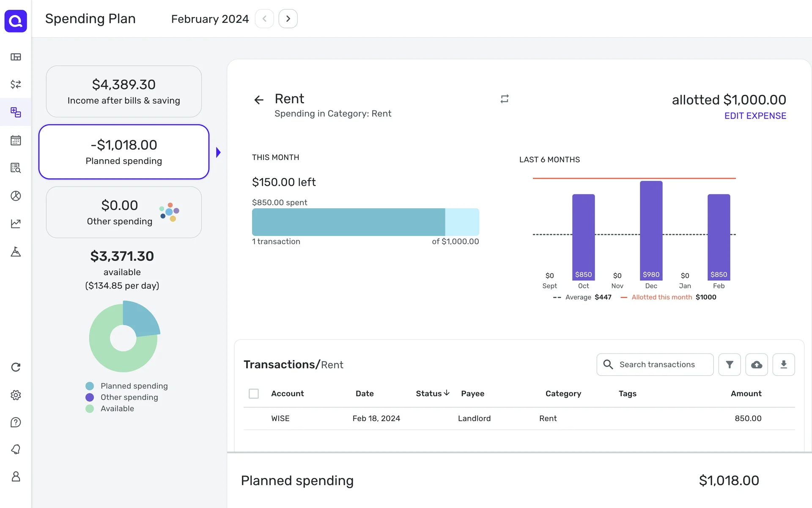Open the help question mark icon
The width and height of the screenshot is (812, 508).
(16, 422)
